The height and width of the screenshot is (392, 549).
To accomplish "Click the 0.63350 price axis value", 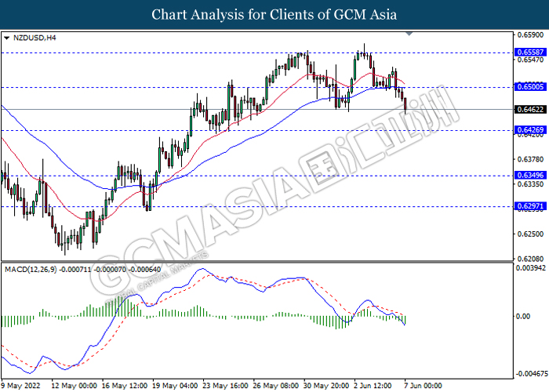I will coord(531,184).
